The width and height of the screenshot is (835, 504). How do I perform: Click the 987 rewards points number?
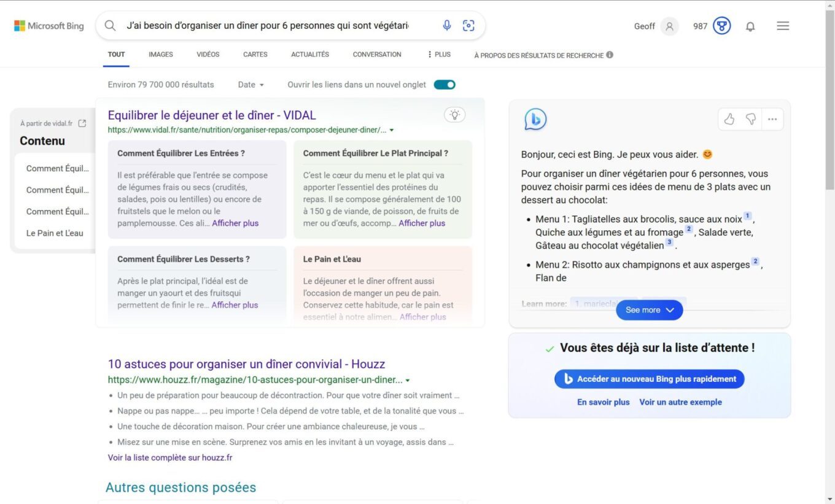(x=701, y=26)
